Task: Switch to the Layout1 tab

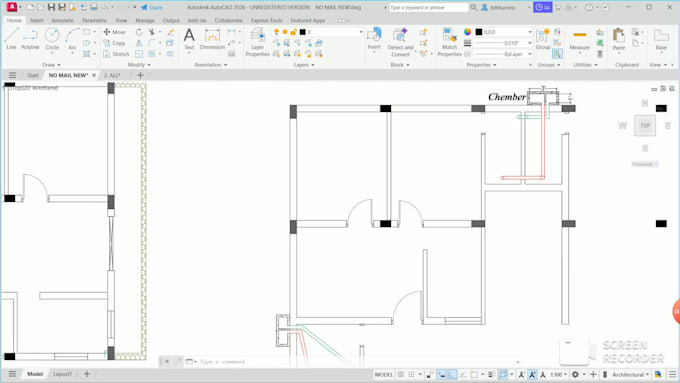Action: (62, 374)
